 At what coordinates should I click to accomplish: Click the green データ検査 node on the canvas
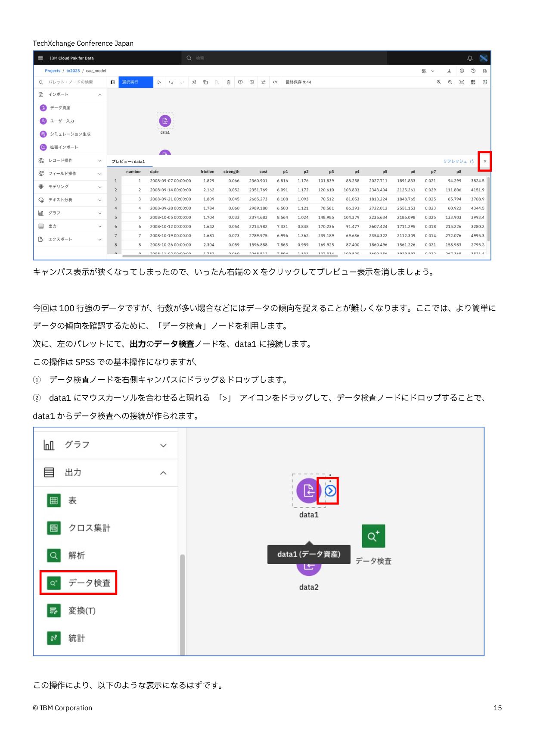tap(373, 536)
